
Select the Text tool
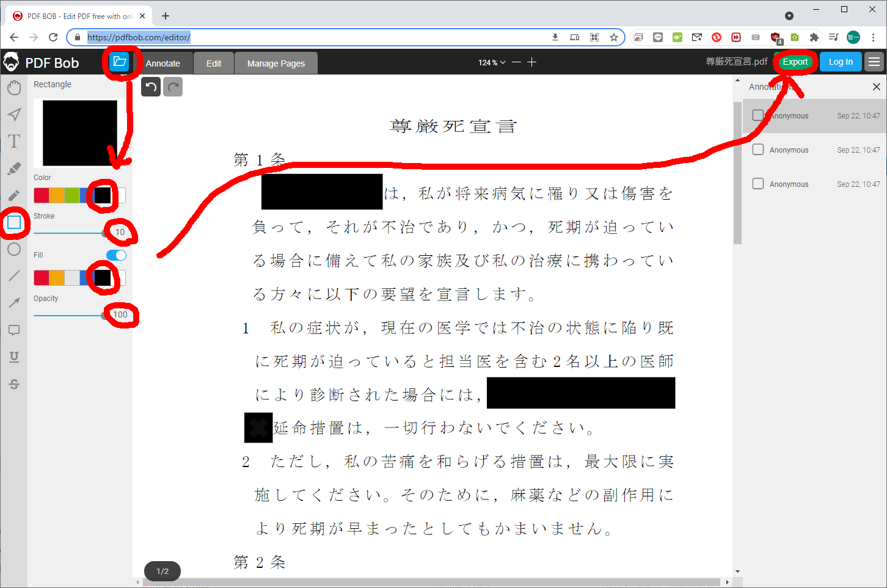14,142
